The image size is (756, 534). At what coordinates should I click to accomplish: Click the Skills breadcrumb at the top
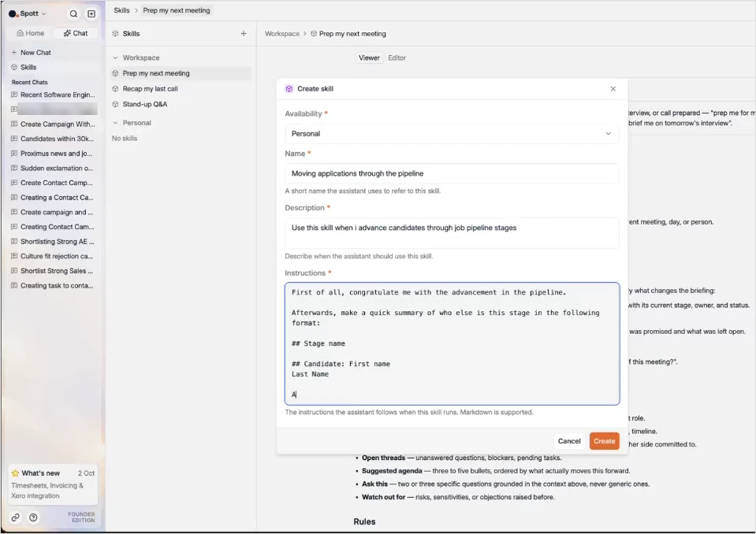coord(121,10)
